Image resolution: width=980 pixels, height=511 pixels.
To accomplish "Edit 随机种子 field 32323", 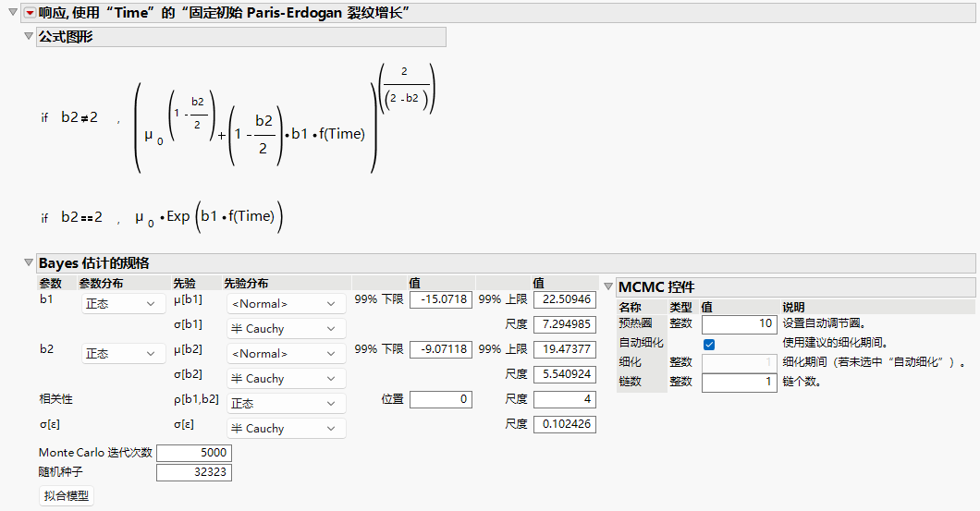I will (194, 472).
